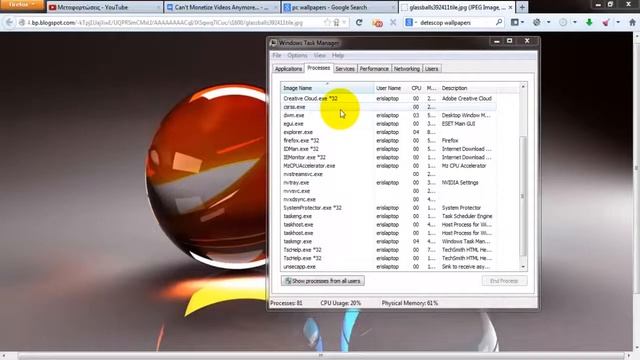Select the dwm.exe process row
This screenshot has height=360, width=640.
click(388, 115)
